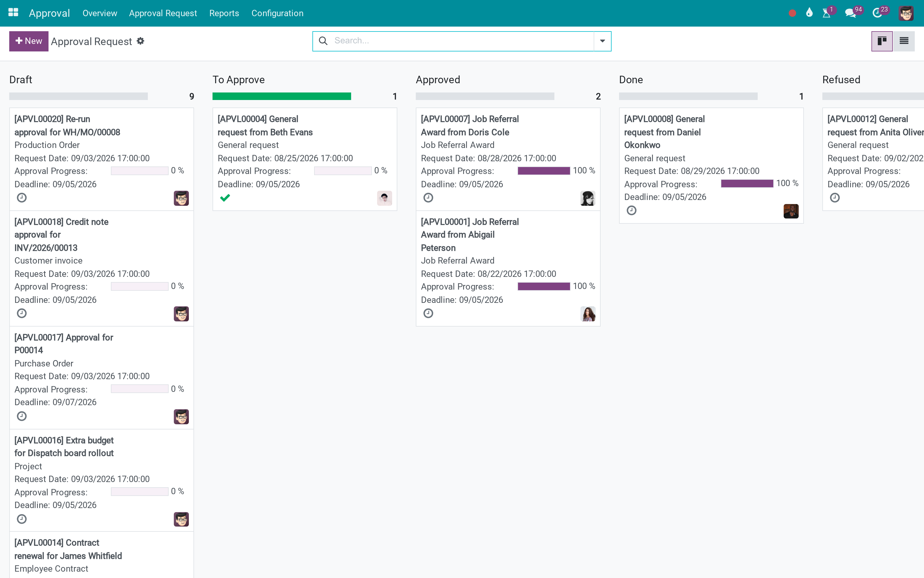Click the magnifier icon in the search box
Screen dimensions: 924x578
pyautogui.click(x=323, y=41)
